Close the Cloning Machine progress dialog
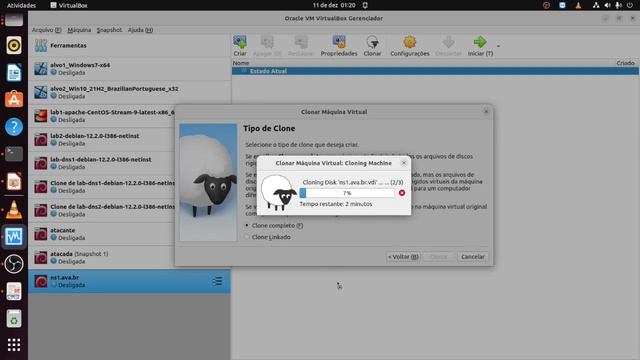The height and width of the screenshot is (360, 640). [404, 163]
